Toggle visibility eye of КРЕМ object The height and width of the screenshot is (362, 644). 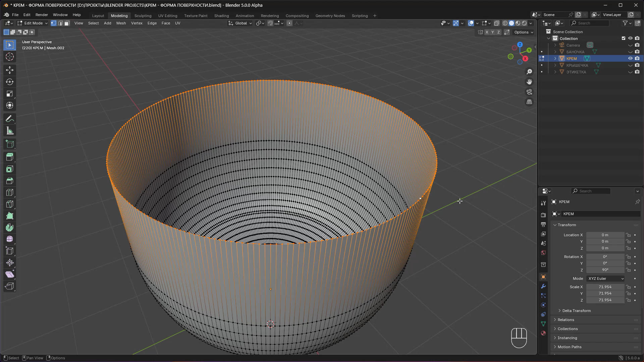(630, 58)
